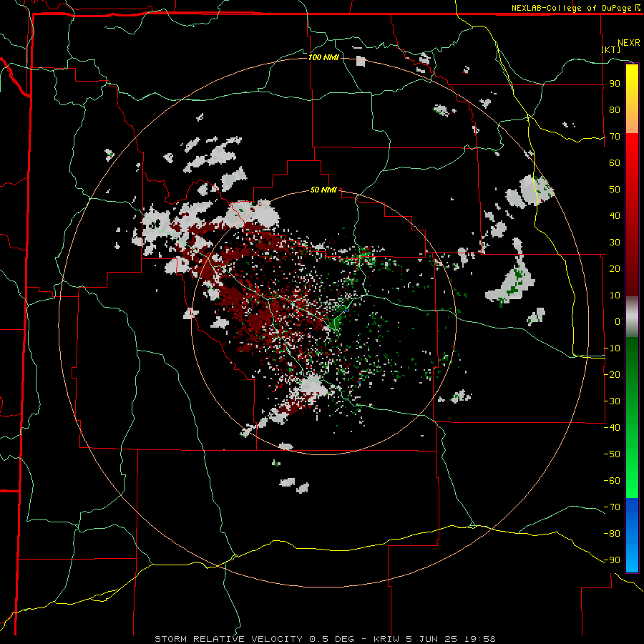644x644 pixels.
Task: Click the 10 value on the velocity scale
Action: [615, 296]
